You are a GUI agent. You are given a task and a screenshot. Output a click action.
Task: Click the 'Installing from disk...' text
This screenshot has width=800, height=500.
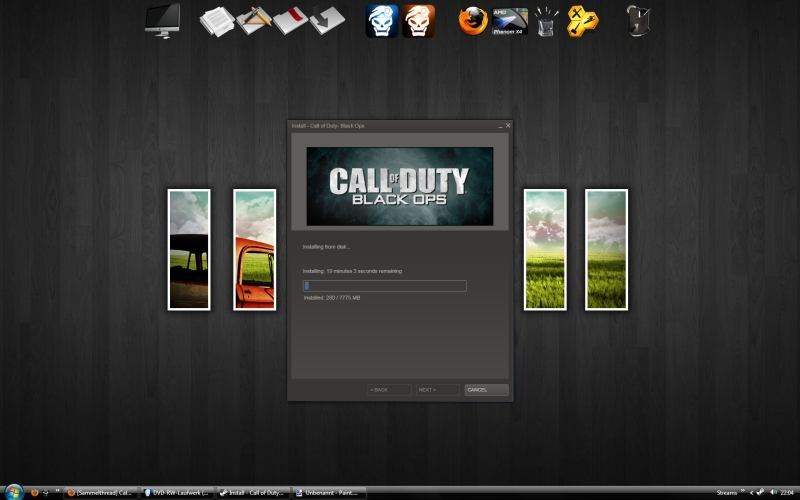pos(327,247)
